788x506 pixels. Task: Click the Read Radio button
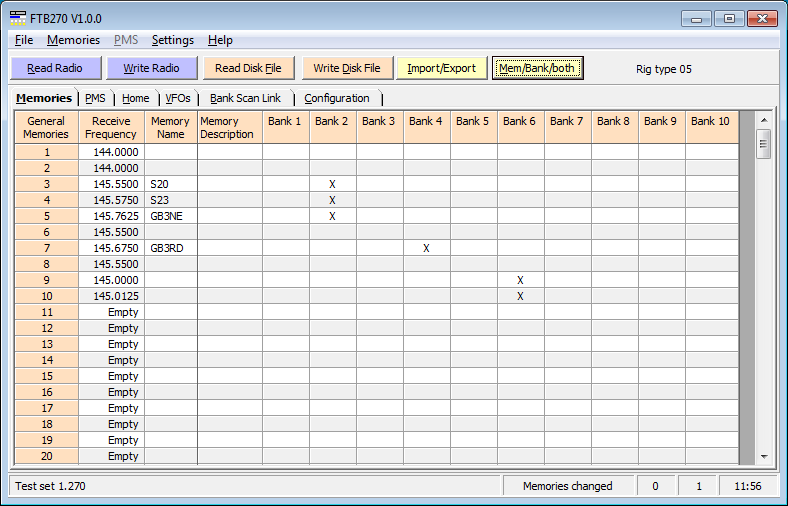(55, 68)
